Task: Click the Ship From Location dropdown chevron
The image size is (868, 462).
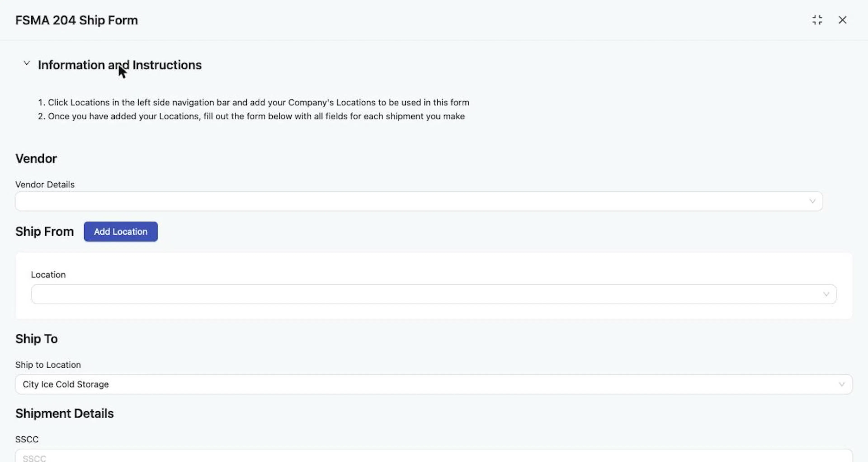Action: pyautogui.click(x=826, y=295)
